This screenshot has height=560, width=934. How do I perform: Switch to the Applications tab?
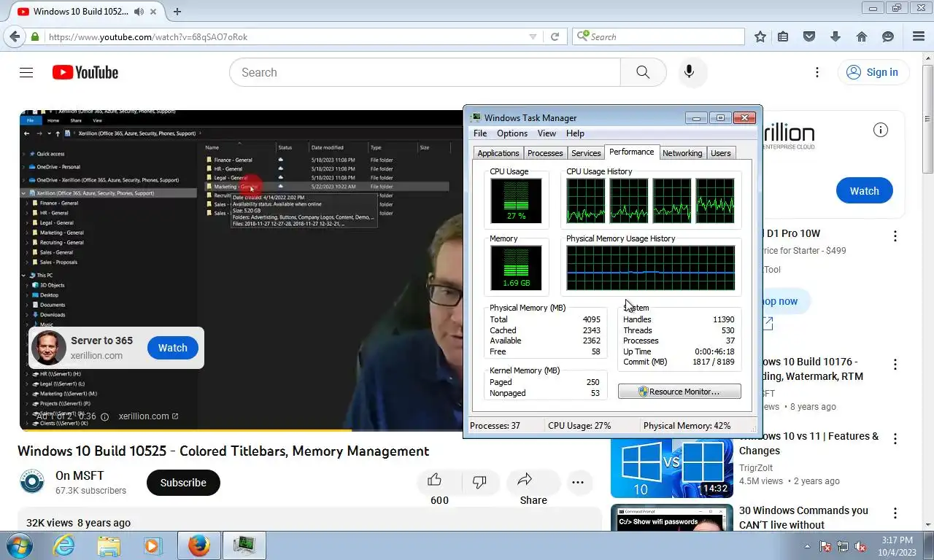click(498, 153)
